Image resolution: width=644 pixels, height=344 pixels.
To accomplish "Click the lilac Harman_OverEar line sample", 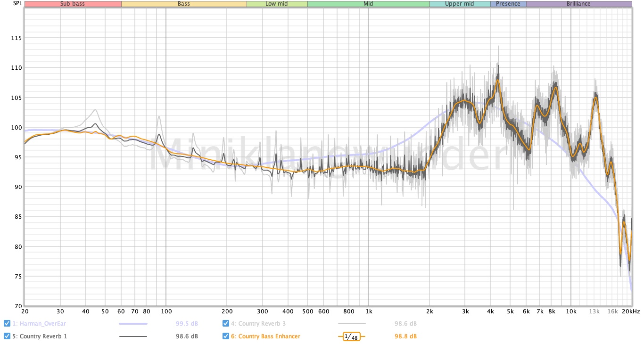I will 133,324.
